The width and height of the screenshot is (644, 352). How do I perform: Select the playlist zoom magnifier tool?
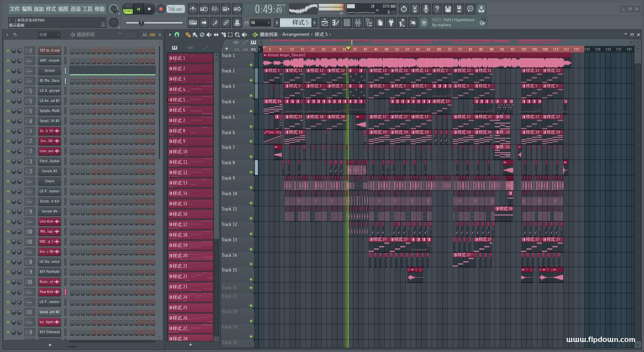[x=237, y=35]
